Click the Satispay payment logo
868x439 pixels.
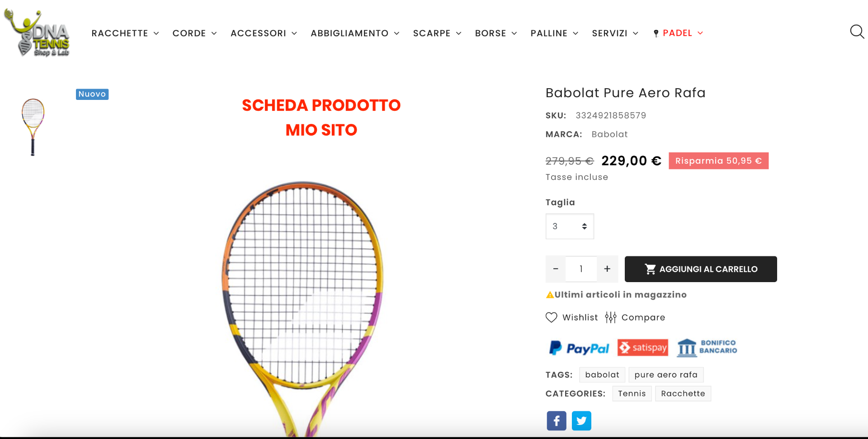click(x=643, y=347)
